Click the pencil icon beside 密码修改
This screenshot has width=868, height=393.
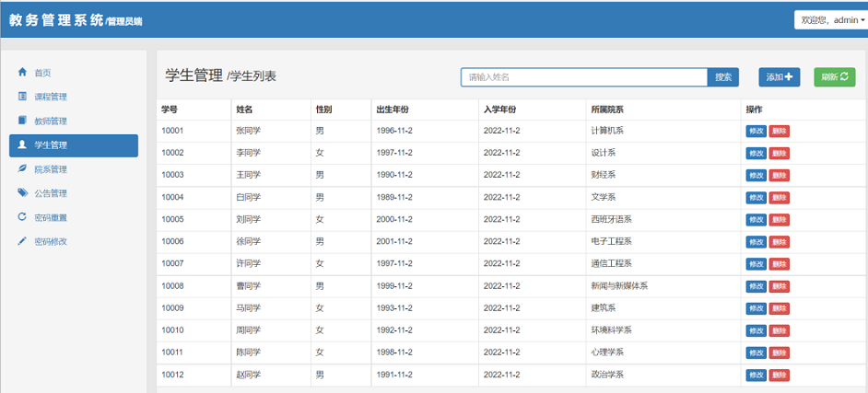pyautogui.click(x=22, y=241)
